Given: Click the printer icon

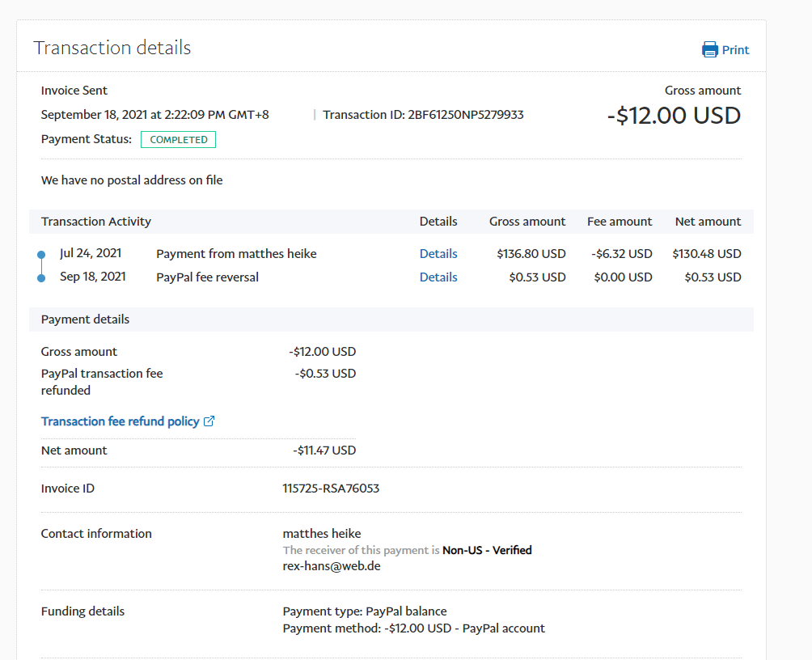Looking at the screenshot, I should tap(710, 50).
